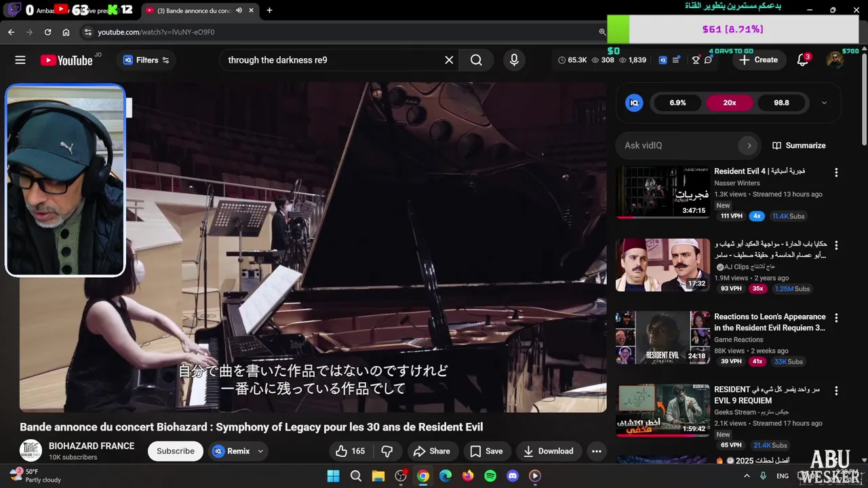The image size is (868, 488).
Task: Open the Create menu
Action: point(759,60)
